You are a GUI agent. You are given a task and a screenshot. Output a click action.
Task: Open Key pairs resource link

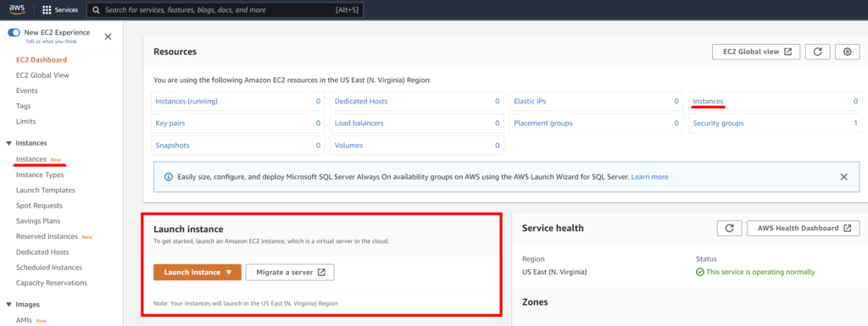pos(170,124)
